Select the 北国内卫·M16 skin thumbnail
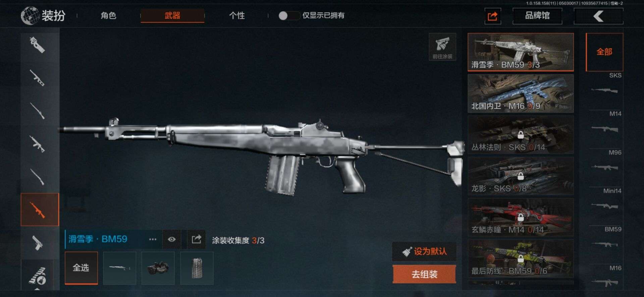The height and width of the screenshot is (297, 644). coord(521,94)
